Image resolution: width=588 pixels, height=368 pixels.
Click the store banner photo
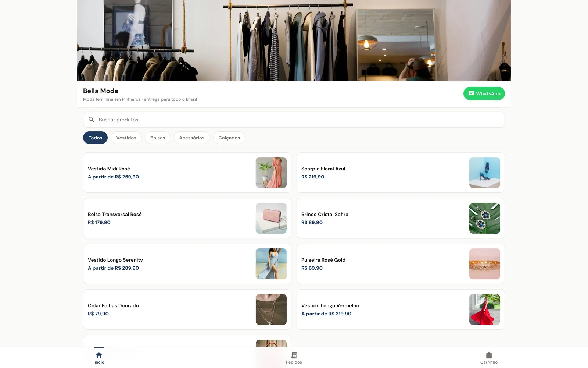pos(294,40)
